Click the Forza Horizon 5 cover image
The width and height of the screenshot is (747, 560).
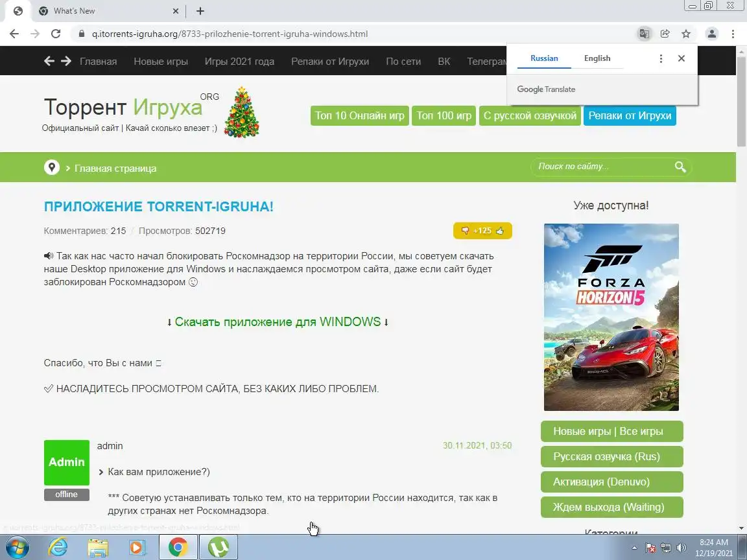tap(611, 317)
